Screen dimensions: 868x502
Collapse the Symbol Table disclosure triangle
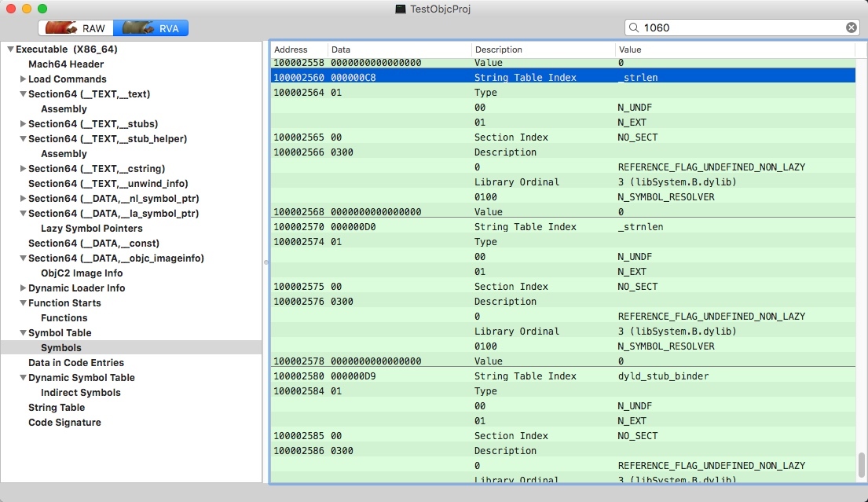click(x=23, y=333)
